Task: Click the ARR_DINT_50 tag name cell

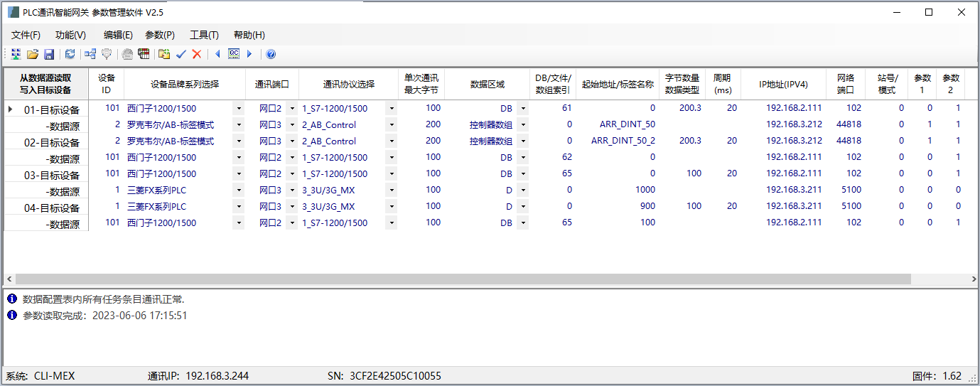Action: coord(618,124)
